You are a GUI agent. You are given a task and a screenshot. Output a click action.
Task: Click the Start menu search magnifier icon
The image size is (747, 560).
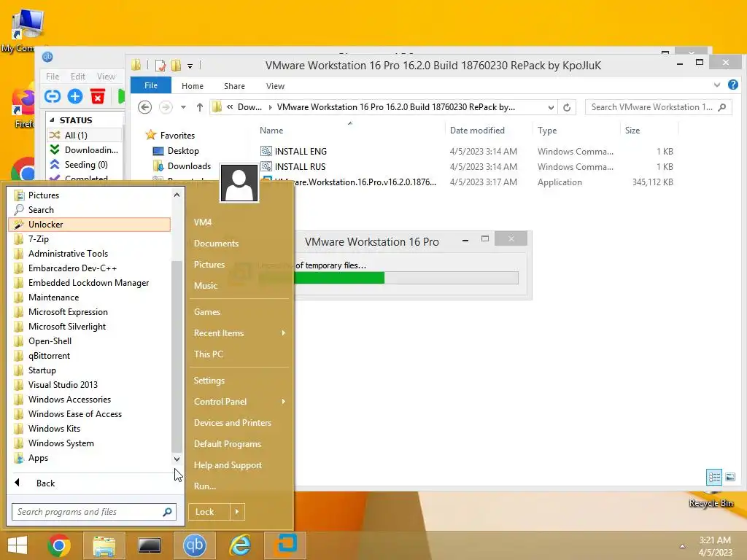pyautogui.click(x=167, y=512)
